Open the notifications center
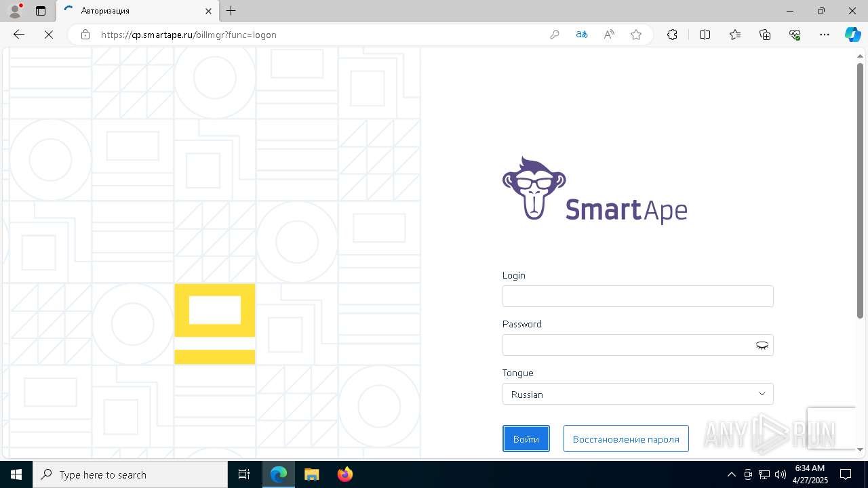Screen dimensions: 868x488 click(846, 474)
